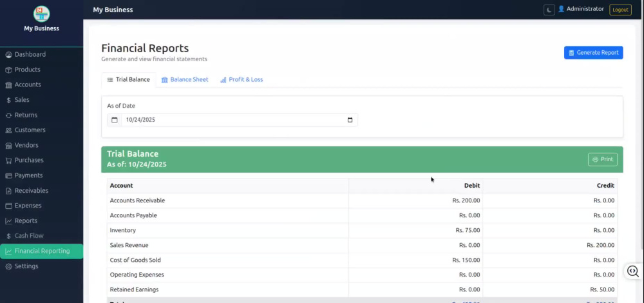Viewport: 644px width, 303px height.
Task: Click the Expenses wallet icon
Action: (x=8, y=206)
